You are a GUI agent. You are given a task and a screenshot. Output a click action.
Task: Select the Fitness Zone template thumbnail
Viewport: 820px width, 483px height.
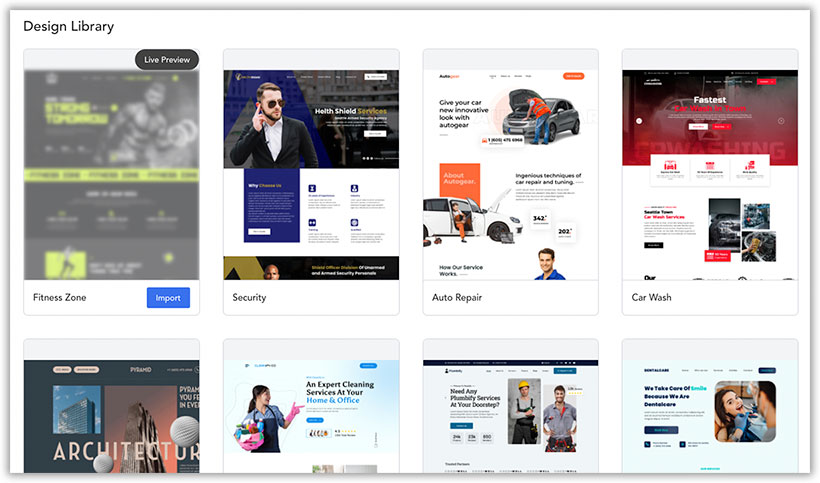point(111,175)
